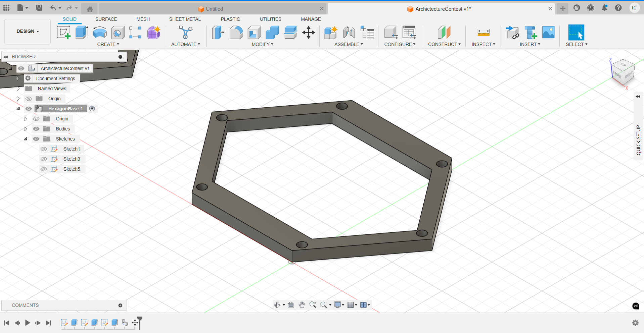This screenshot has height=333, width=644.
Task: Select the Revolve tool
Action: coord(100,33)
